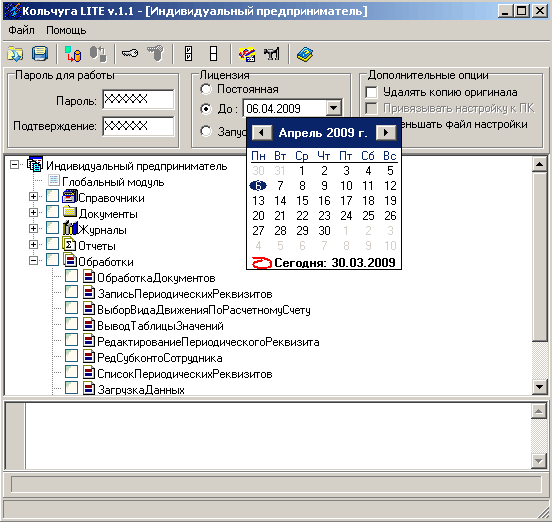Image resolution: width=552 pixels, height=522 pixels.
Task: Expand the Документы tree node
Action: [33, 213]
